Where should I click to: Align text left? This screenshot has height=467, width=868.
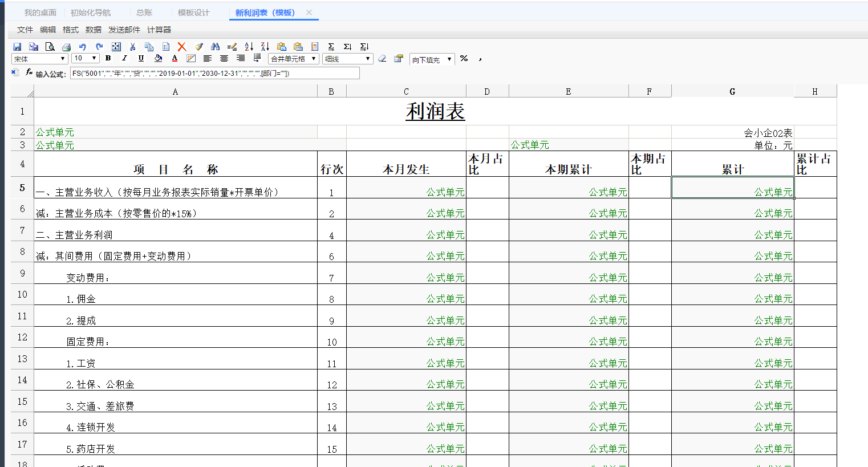pyautogui.click(x=208, y=58)
